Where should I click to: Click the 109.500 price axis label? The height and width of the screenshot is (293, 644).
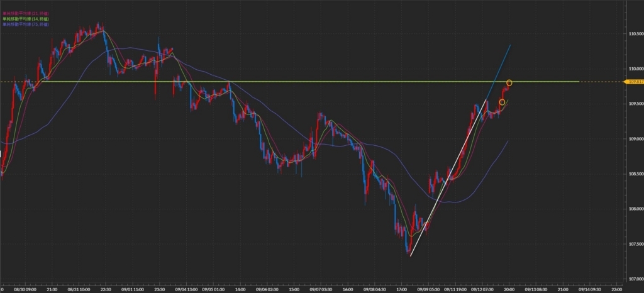pyautogui.click(x=636, y=104)
